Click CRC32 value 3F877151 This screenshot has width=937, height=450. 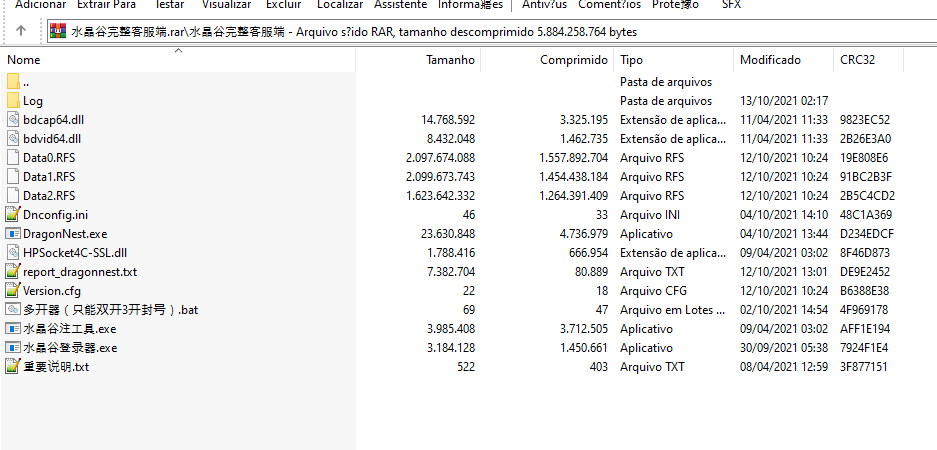click(x=863, y=367)
